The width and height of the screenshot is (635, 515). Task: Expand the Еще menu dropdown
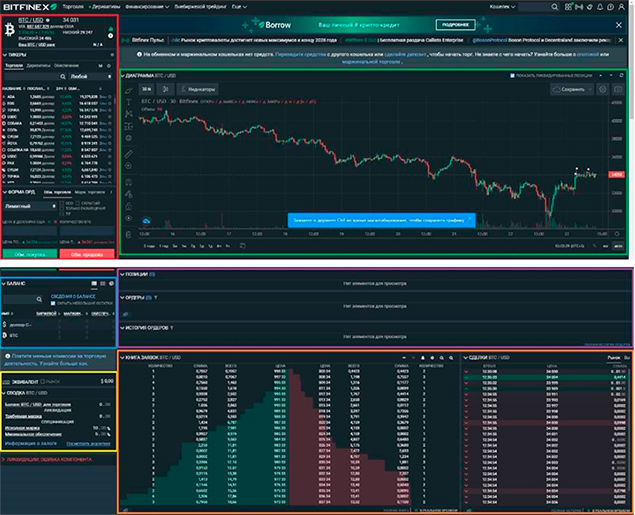[239, 7]
